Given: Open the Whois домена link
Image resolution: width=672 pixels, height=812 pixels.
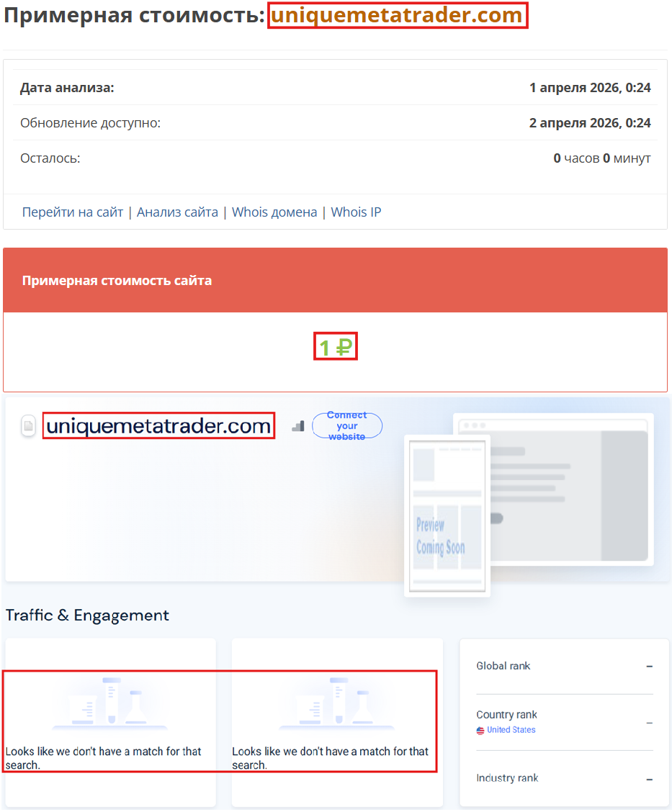Looking at the screenshot, I should coord(274,212).
